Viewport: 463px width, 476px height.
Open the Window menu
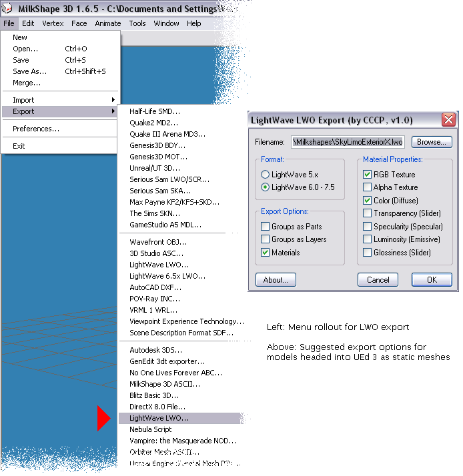[x=166, y=23]
